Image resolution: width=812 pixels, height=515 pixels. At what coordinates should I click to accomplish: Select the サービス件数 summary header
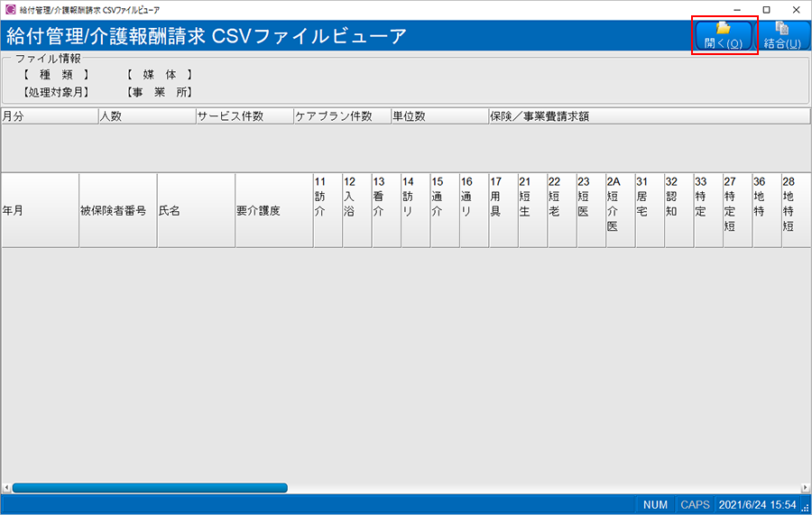coord(243,116)
